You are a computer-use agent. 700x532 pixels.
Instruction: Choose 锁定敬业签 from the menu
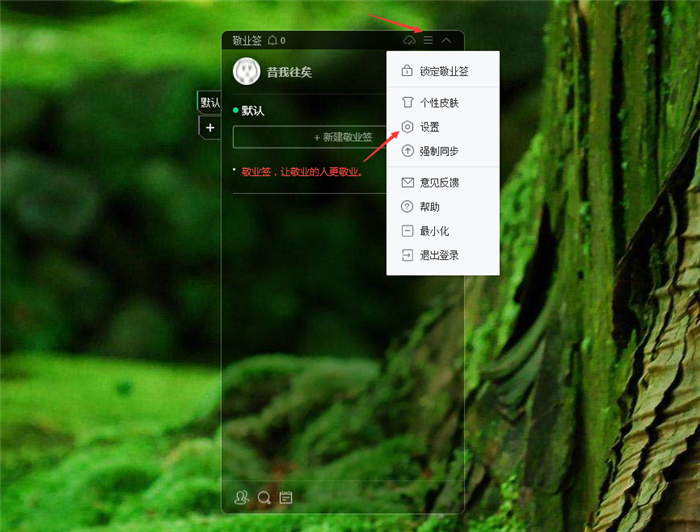point(443,71)
